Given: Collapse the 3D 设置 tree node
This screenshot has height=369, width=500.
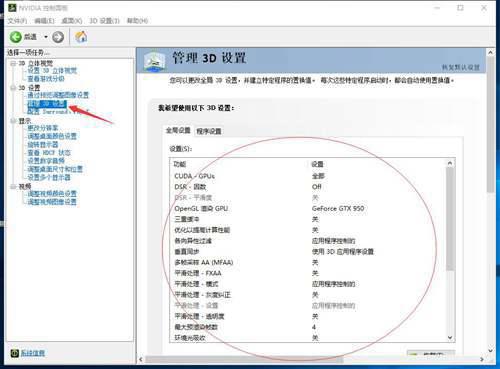Looking at the screenshot, I should pos(13,88).
